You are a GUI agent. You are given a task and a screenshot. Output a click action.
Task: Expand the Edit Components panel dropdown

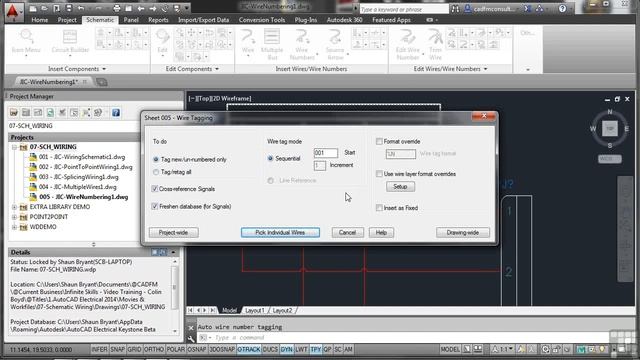tap(217, 69)
